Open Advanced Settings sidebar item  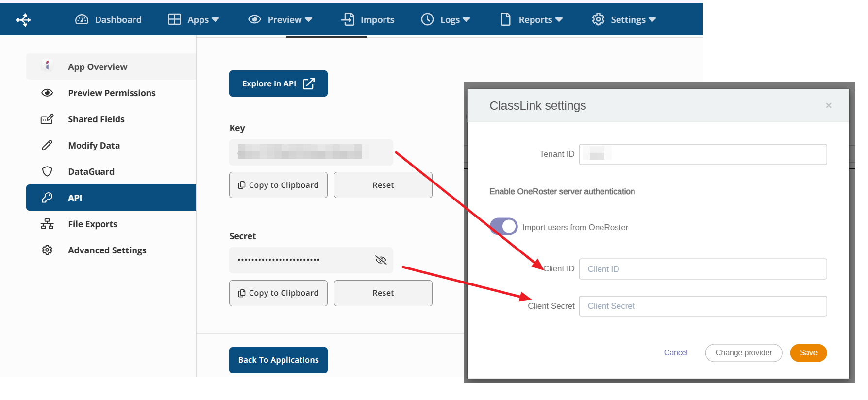point(111,250)
